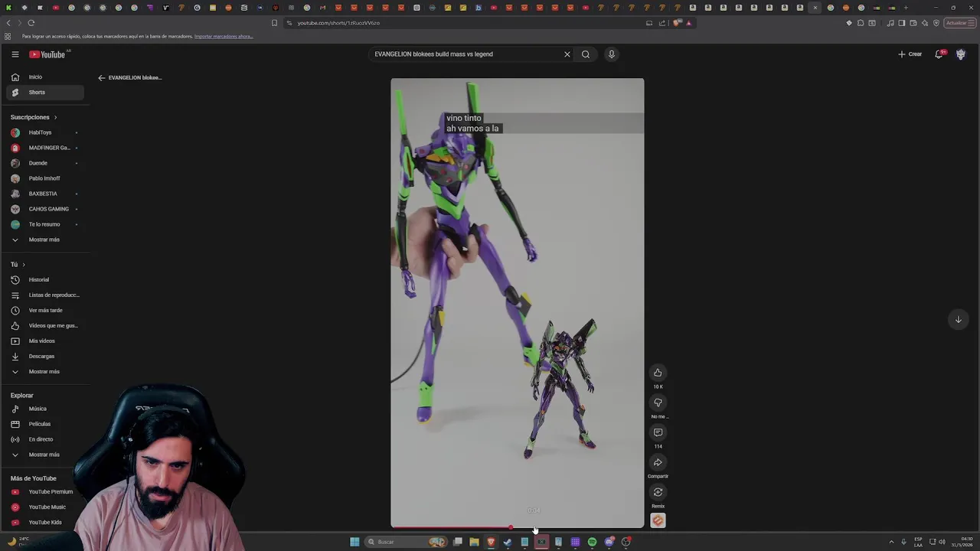
Task: Open Historial
Action: [44, 280]
